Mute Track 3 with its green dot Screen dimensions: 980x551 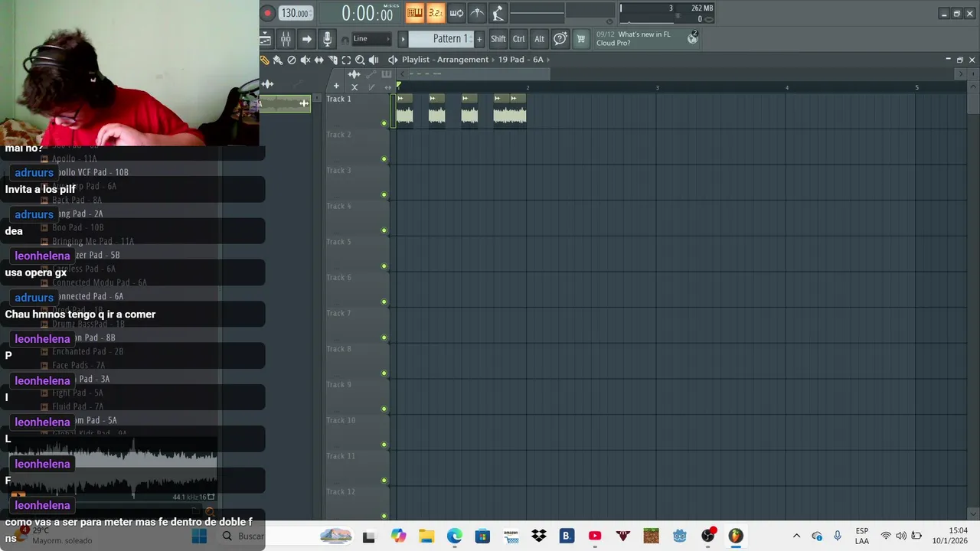(384, 194)
